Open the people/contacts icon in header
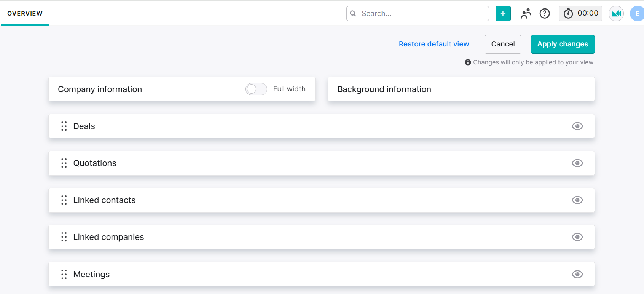The width and height of the screenshot is (644, 294). 526,14
